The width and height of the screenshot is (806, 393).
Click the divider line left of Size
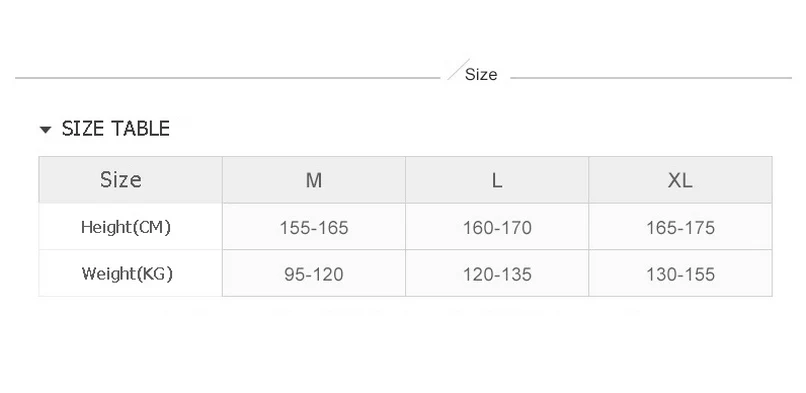pyautogui.click(x=228, y=78)
